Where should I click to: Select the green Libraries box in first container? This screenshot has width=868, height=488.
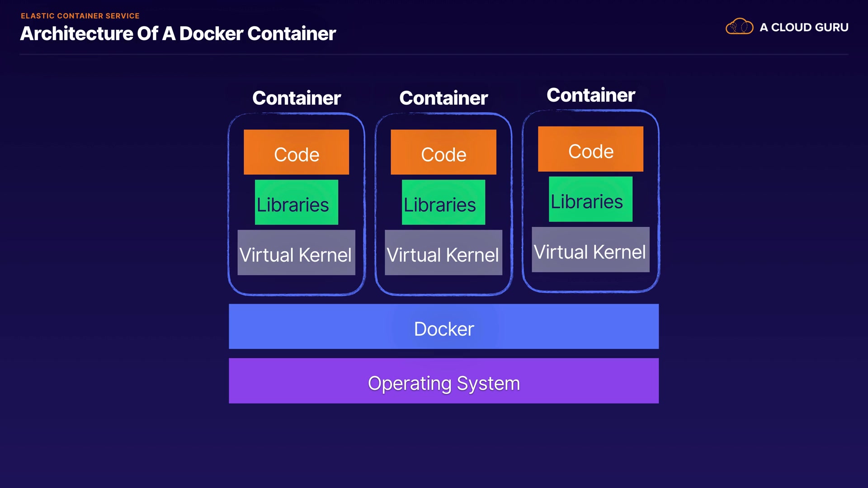[x=296, y=202]
